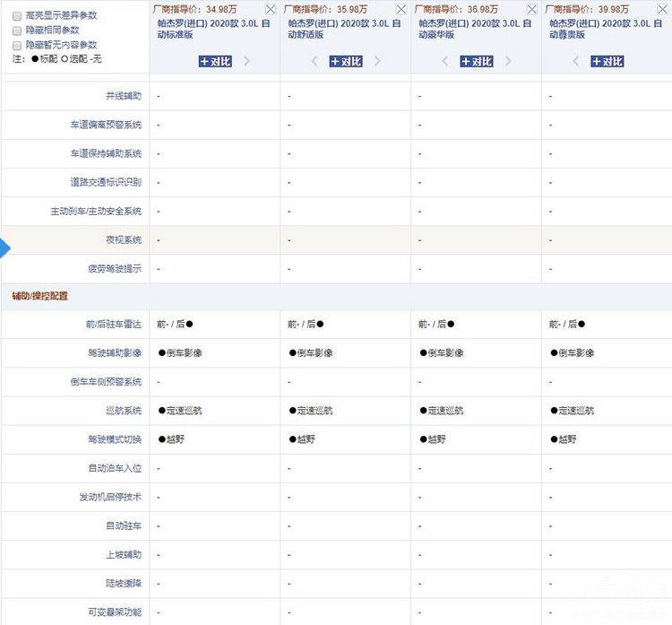Enable 高亮显示差异参数 checkbox
This screenshot has height=625, width=672.
[17, 16]
